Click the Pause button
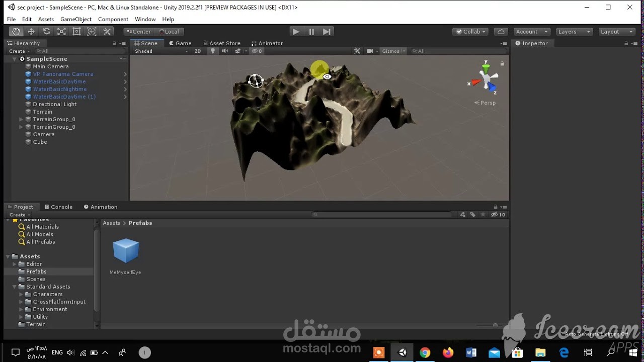The image size is (644, 362). [311, 31]
